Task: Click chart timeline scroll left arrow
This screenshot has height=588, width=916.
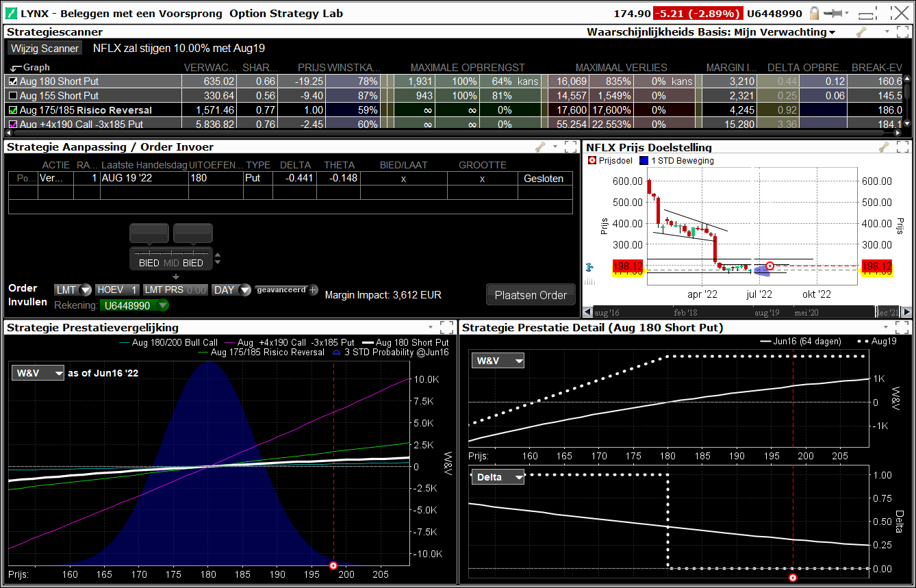Action: point(586,312)
